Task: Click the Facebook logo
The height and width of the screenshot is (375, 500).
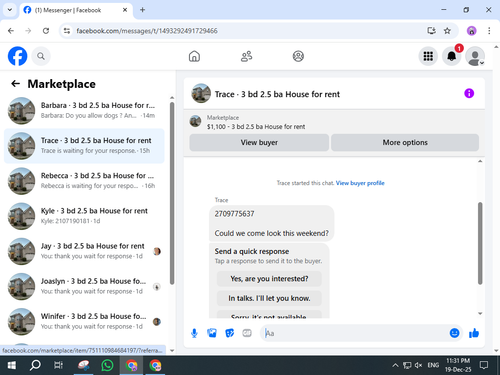Action: (x=17, y=56)
